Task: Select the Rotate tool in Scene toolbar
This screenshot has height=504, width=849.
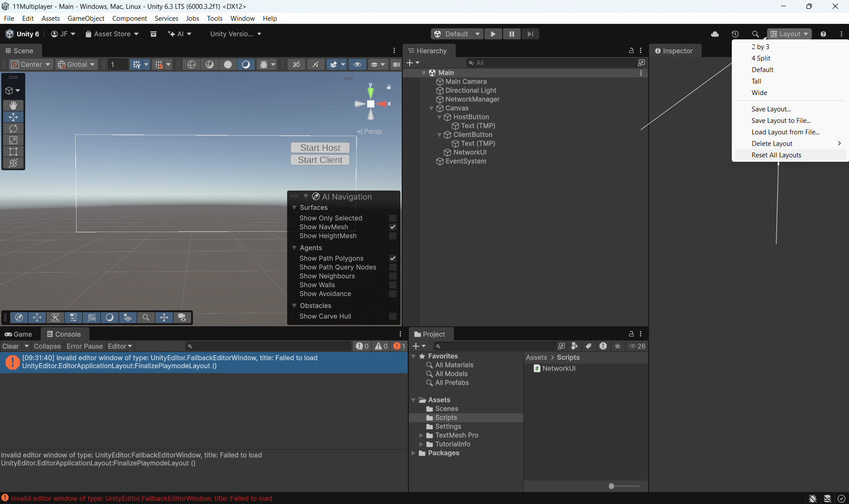Action: click(13, 129)
